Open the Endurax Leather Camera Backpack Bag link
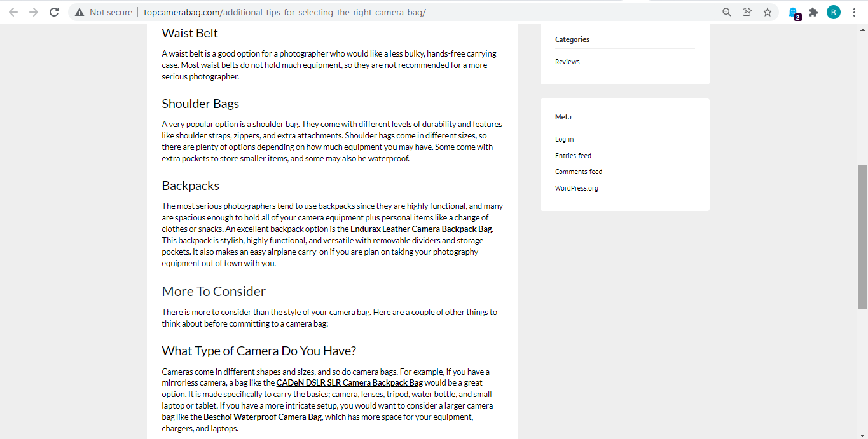This screenshot has width=868, height=439. [421, 229]
